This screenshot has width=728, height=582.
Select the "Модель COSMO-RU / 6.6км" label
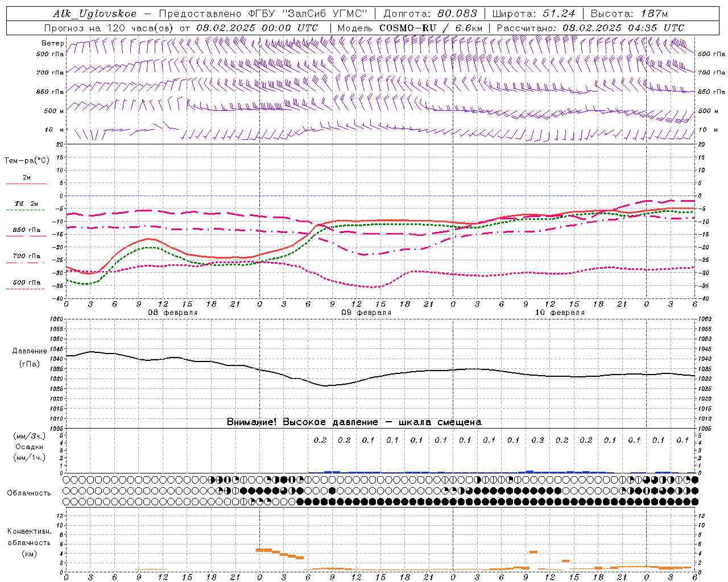pos(411,28)
